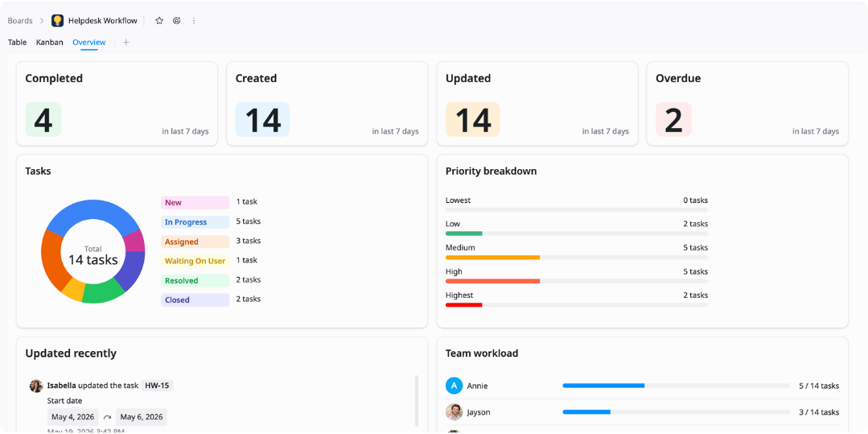This screenshot has width=868, height=434.
Task: Click the green Resolved donut segment
Action: (101, 292)
